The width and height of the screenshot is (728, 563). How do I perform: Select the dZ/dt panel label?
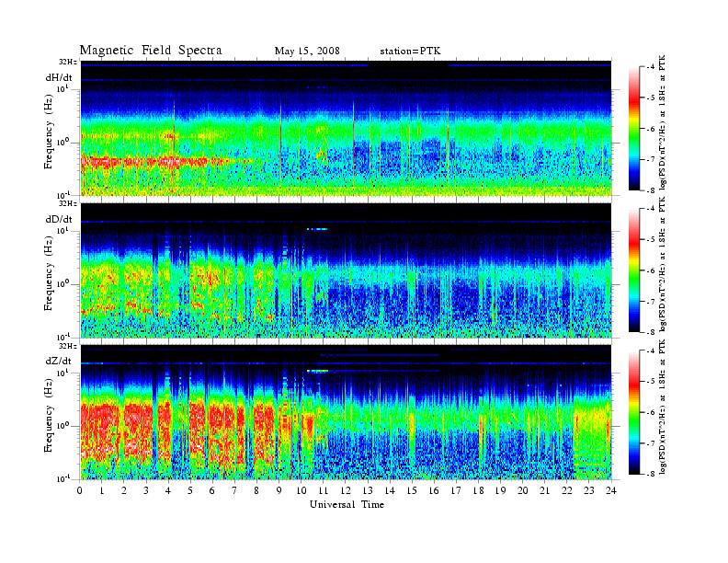coord(59,361)
